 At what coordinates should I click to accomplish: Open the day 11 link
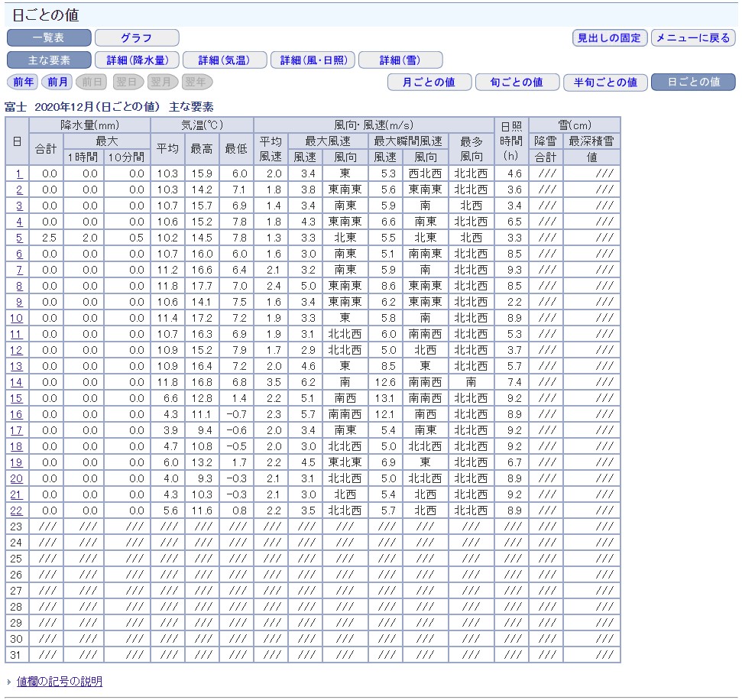coord(17,334)
